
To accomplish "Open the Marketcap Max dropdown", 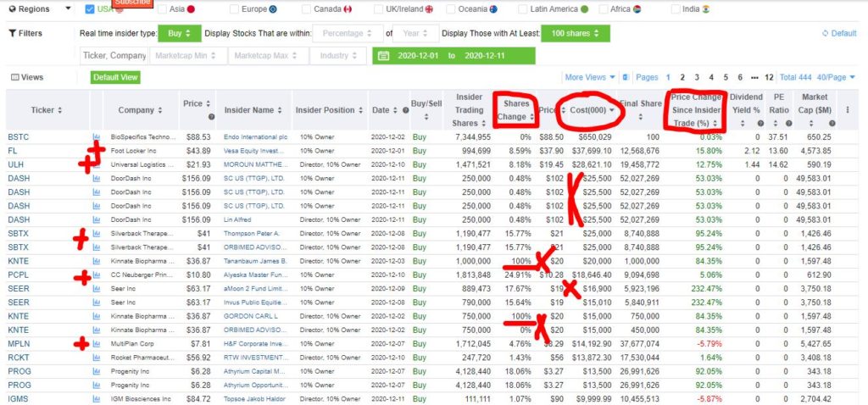I will click(267, 56).
